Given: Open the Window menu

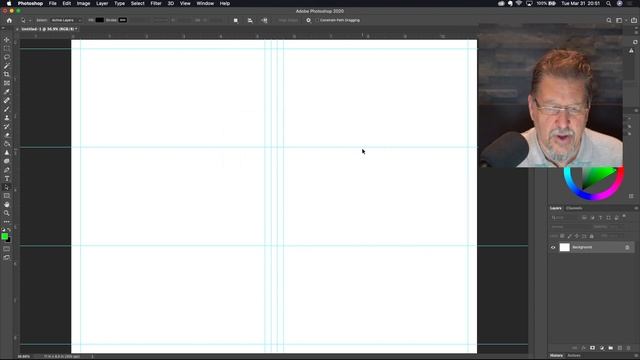Looking at the screenshot, I should 205,3.
